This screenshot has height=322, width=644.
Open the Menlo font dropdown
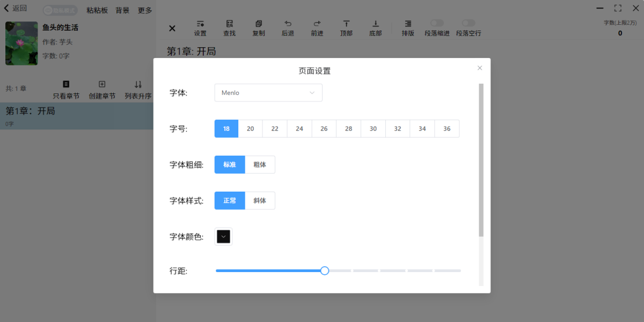(x=268, y=93)
